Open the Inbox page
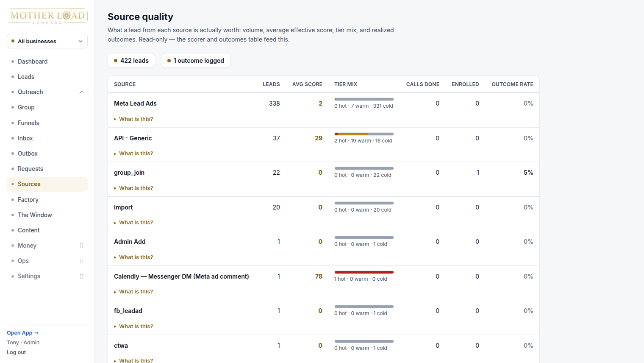This screenshot has height=363, width=644. click(x=47, y=138)
